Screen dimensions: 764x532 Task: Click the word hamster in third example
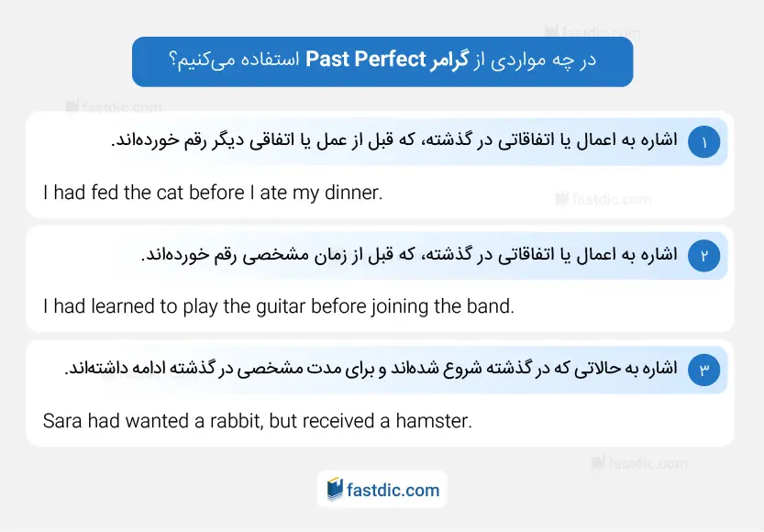pyautogui.click(x=434, y=420)
